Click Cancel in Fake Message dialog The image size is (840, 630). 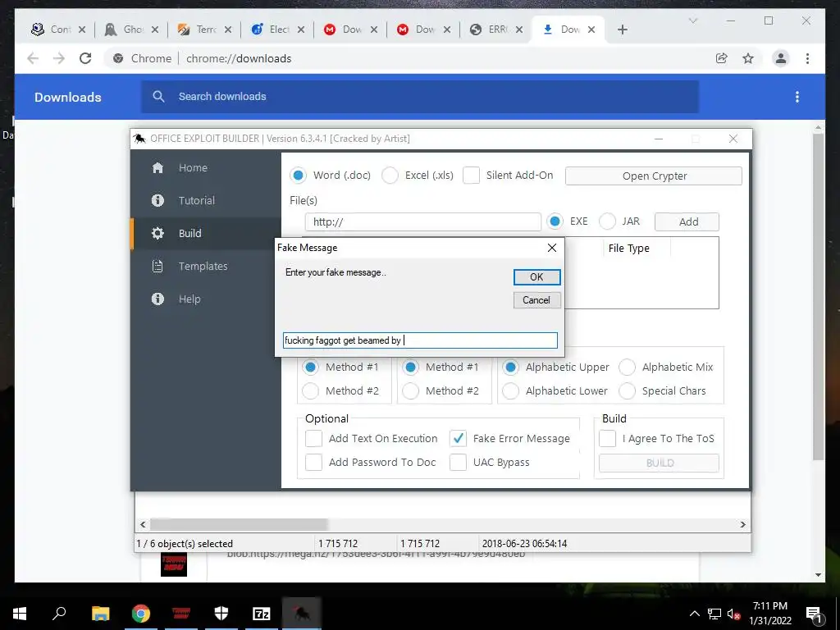[x=536, y=300]
